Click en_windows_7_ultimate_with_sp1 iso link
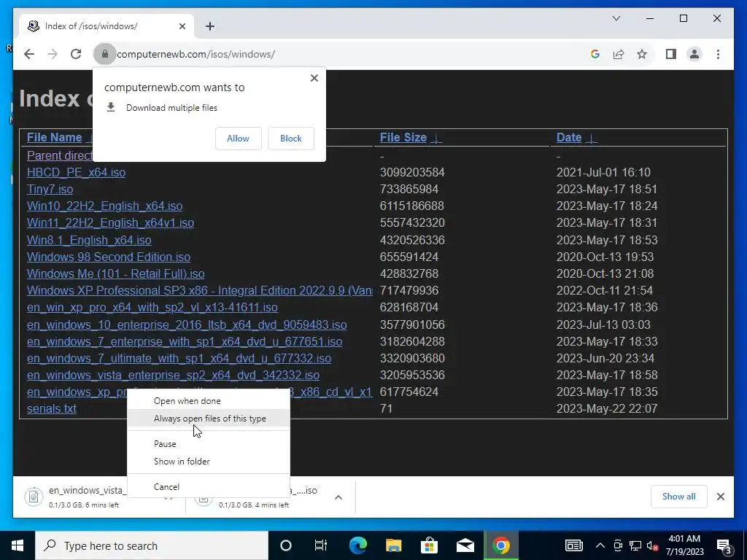 coord(179,358)
